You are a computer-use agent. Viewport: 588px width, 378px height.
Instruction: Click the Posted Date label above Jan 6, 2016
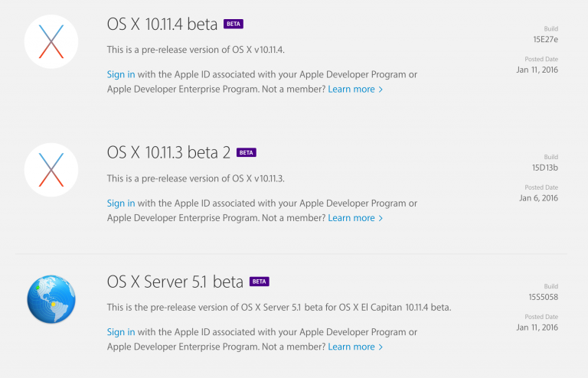[541, 187]
